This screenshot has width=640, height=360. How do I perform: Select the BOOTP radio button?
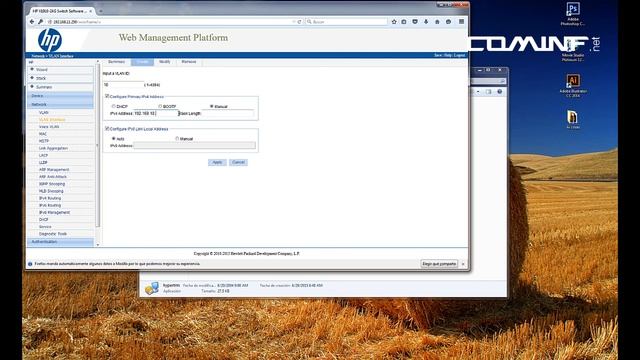click(160, 106)
